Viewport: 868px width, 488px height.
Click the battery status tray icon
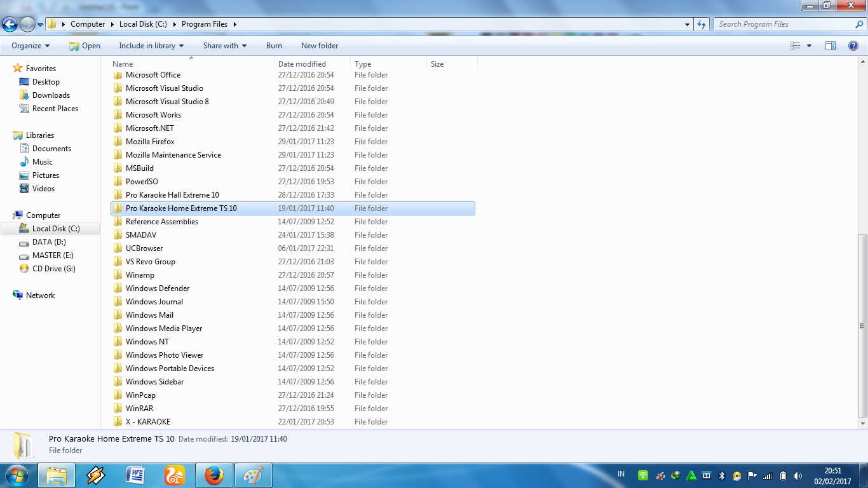click(x=783, y=475)
